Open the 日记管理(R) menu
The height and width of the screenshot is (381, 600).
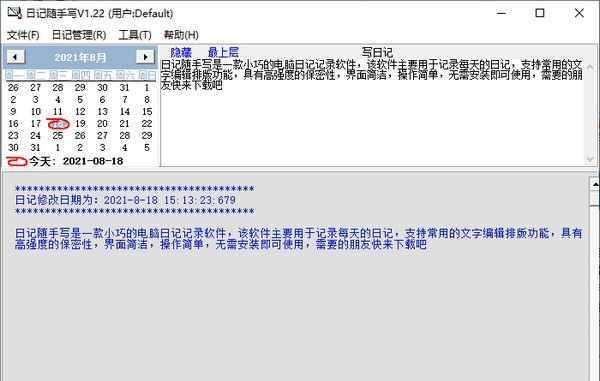click(x=79, y=35)
